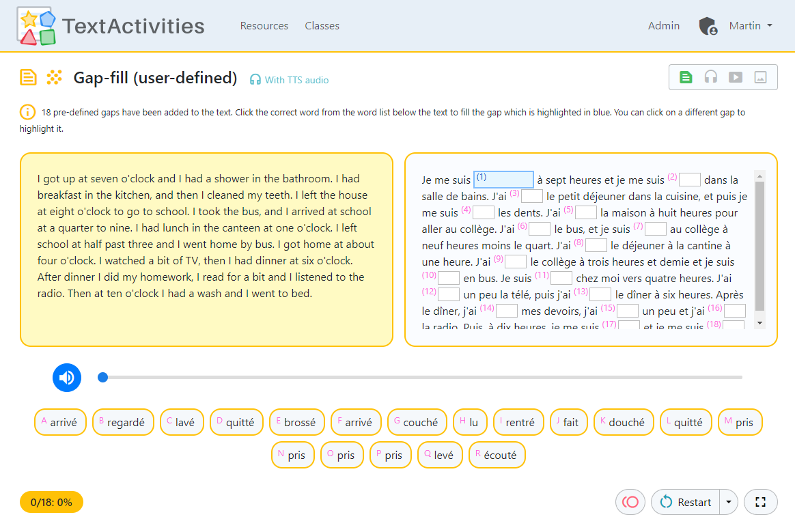Click word button R écouté
The height and width of the screenshot is (532, 795).
click(x=497, y=455)
